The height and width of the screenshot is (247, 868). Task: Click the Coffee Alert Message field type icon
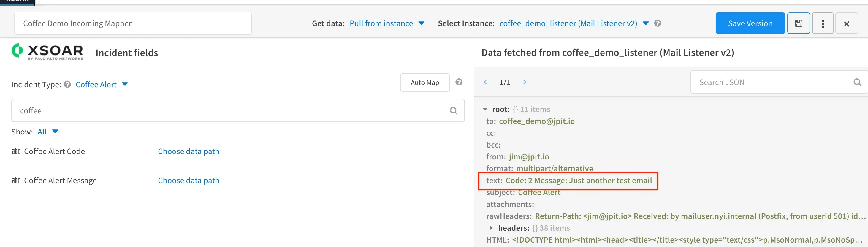click(x=16, y=180)
